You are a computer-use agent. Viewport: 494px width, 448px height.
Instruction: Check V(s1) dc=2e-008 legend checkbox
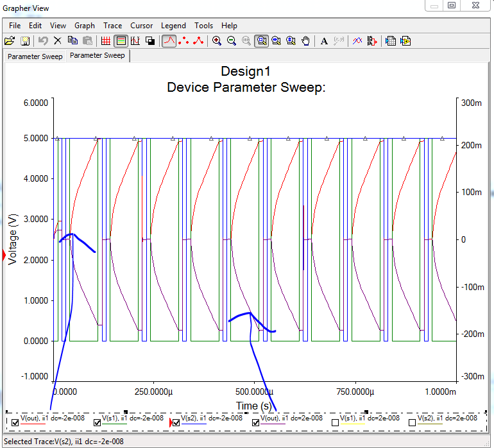click(x=335, y=423)
